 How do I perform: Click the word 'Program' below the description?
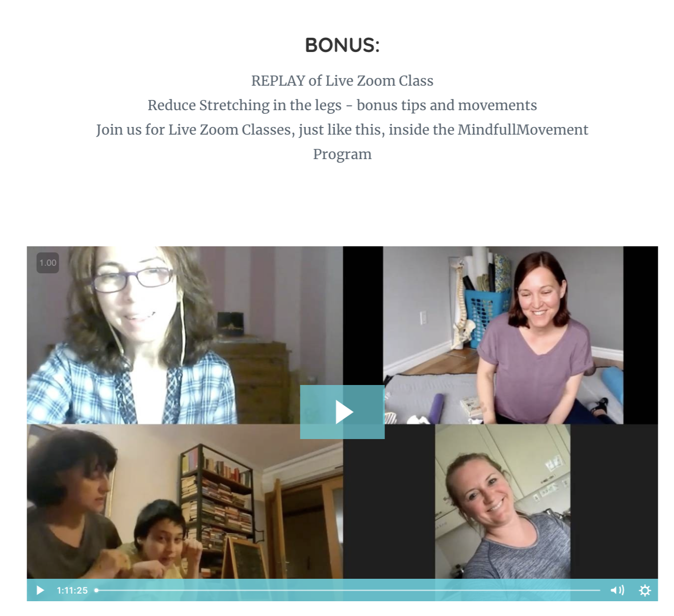coord(342,154)
